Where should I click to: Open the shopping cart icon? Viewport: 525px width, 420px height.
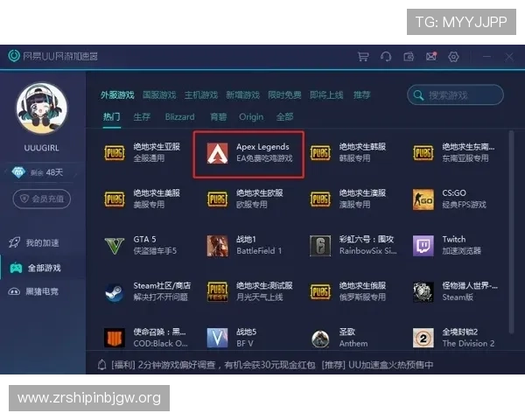click(x=363, y=57)
